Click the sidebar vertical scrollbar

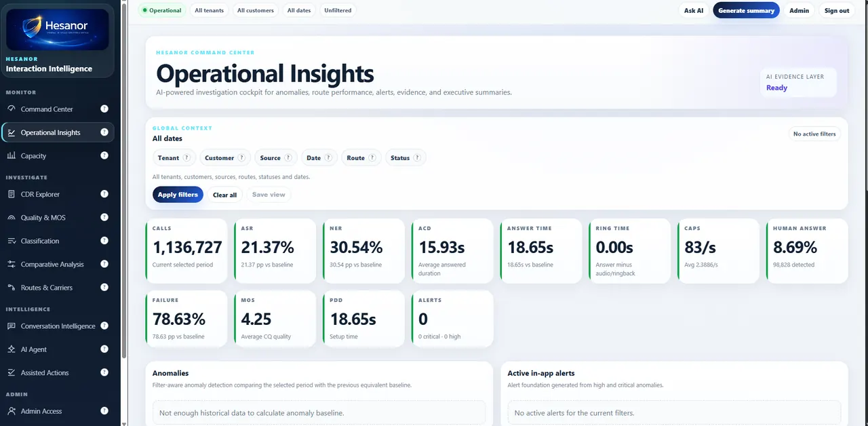[123, 179]
